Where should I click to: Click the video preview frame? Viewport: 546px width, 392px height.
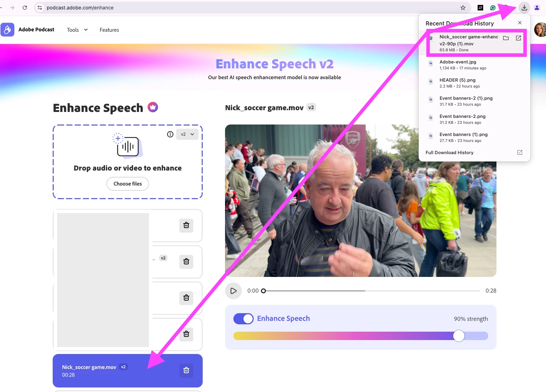(361, 201)
